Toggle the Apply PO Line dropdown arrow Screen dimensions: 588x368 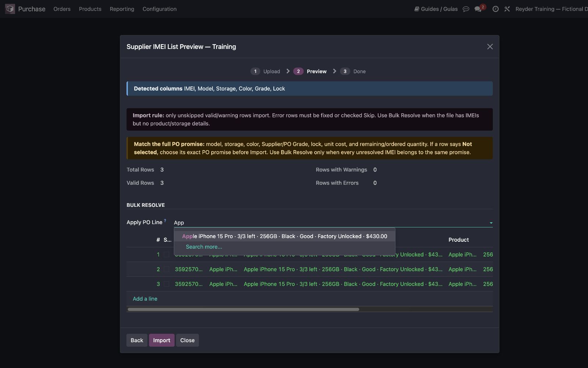click(x=491, y=223)
